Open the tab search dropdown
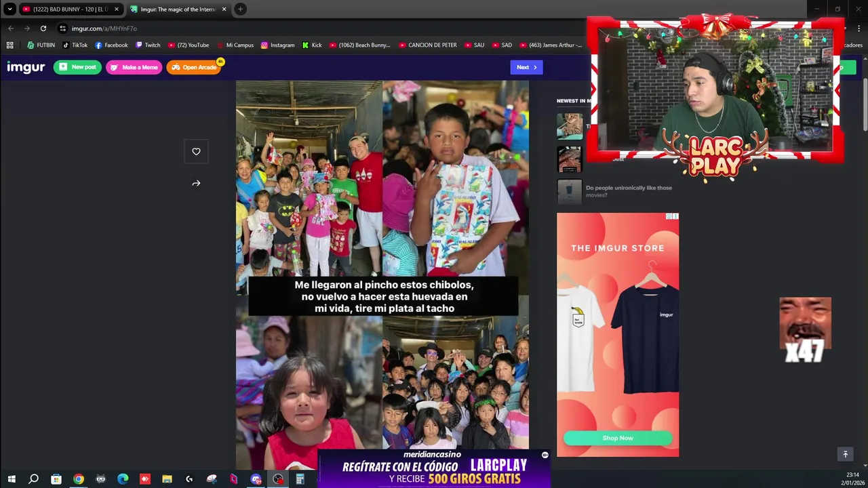Screen dimensions: 868x488 [x=9, y=9]
